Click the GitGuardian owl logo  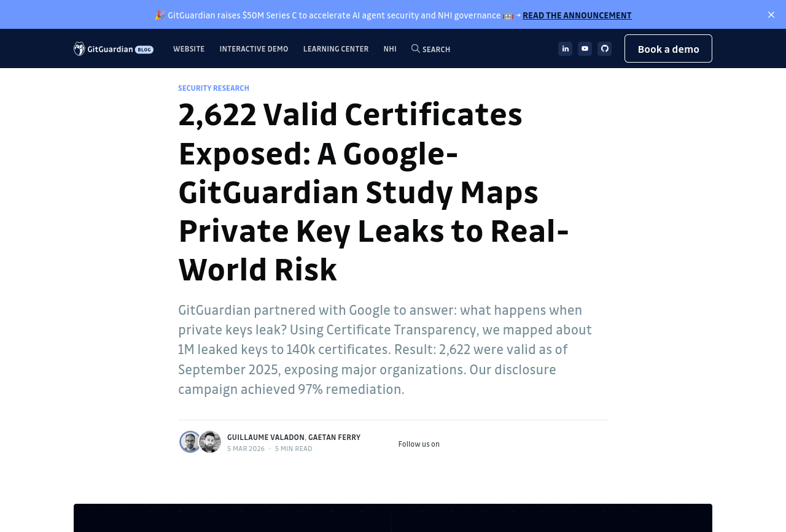click(x=79, y=48)
